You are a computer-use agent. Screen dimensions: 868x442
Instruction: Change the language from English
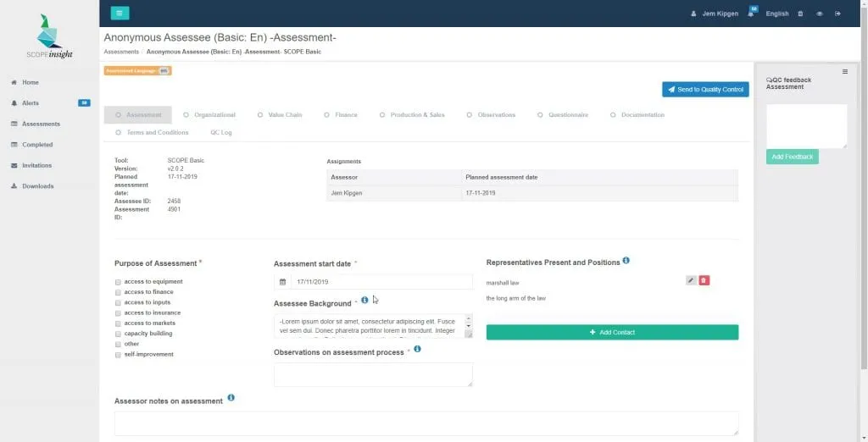776,14
